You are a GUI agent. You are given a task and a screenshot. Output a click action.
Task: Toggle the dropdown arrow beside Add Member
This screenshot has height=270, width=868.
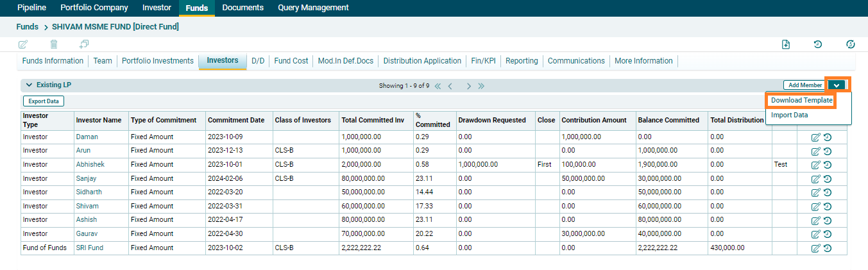[x=837, y=85]
